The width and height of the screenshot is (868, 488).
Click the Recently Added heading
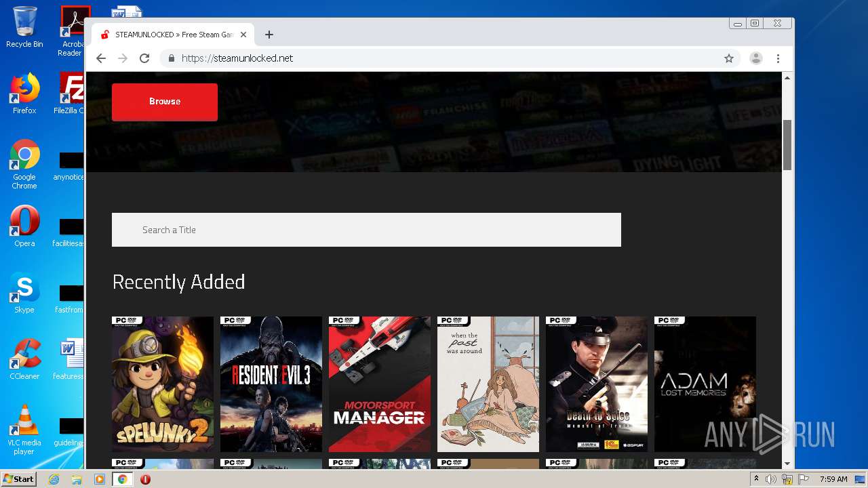pos(178,282)
